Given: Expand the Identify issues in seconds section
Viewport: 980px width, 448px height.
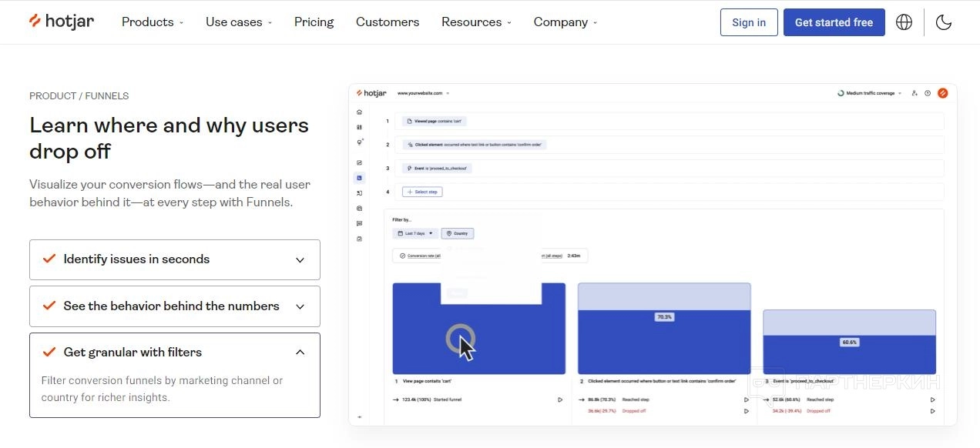Looking at the screenshot, I should point(300,259).
